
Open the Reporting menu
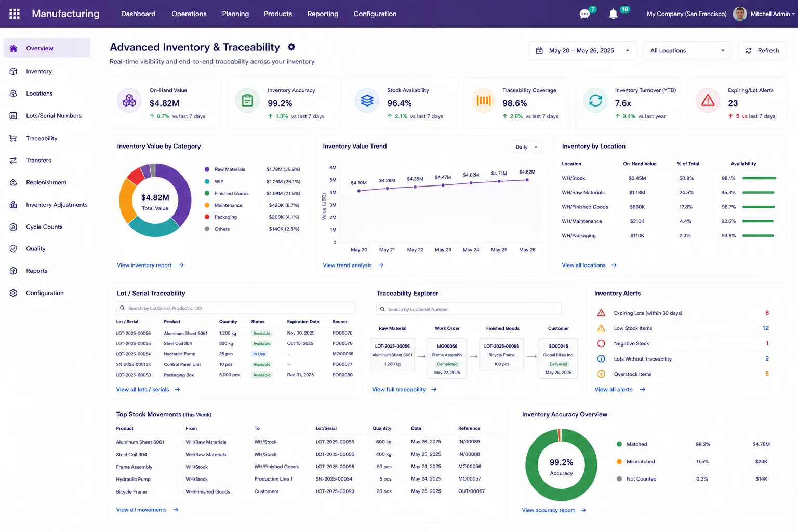coord(323,14)
